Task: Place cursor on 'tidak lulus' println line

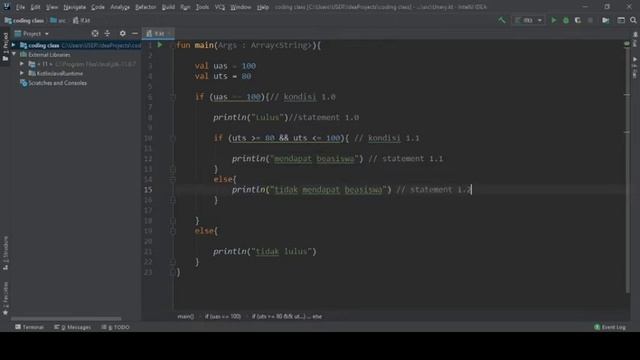Action: 264,251
